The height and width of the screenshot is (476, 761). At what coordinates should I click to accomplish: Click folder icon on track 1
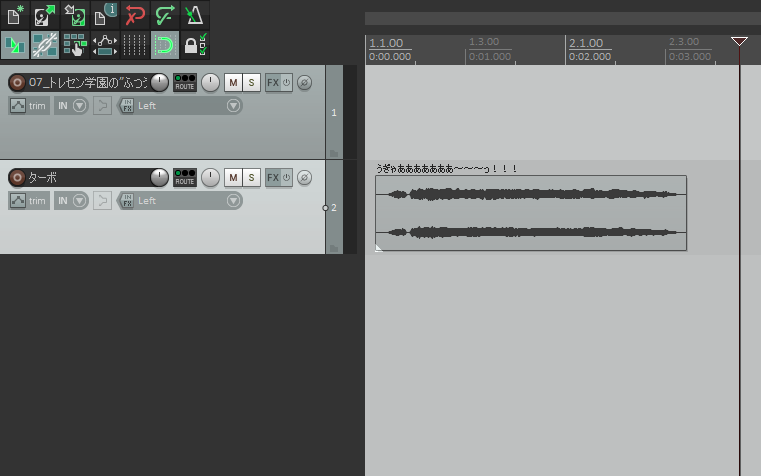point(334,153)
